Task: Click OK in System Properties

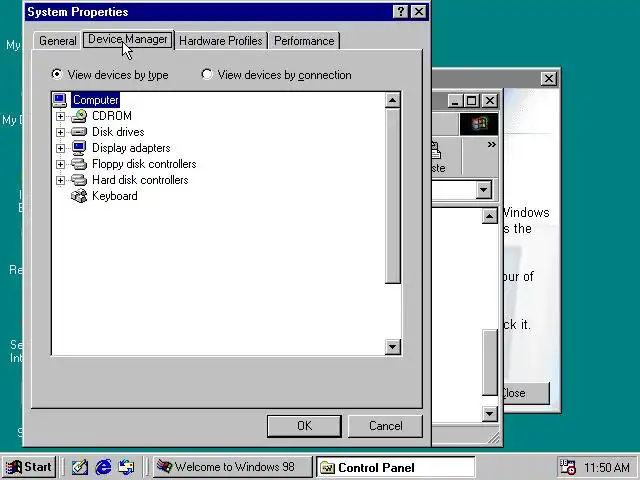Action: pos(304,426)
